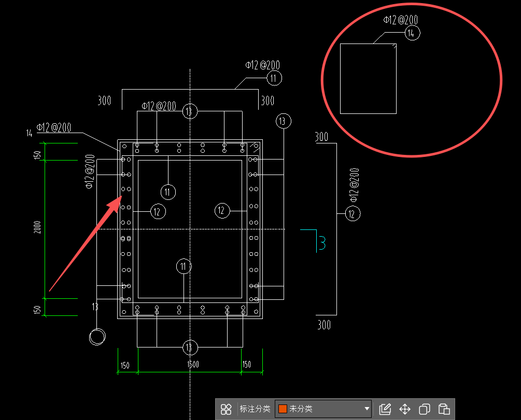Viewport: 521px width, 420px height.
Task: Select the 1500 horizontal dimension text
Action: click(193, 365)
